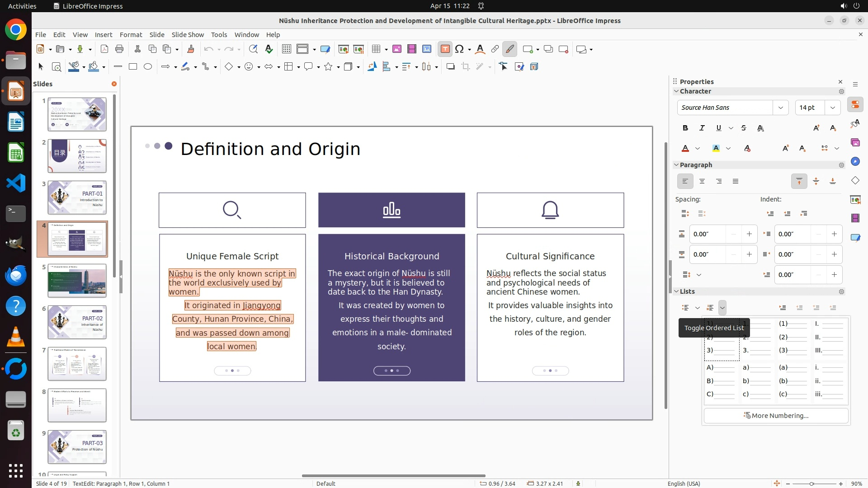
Task: Open the font size dropdown
Action: [832, 108]
